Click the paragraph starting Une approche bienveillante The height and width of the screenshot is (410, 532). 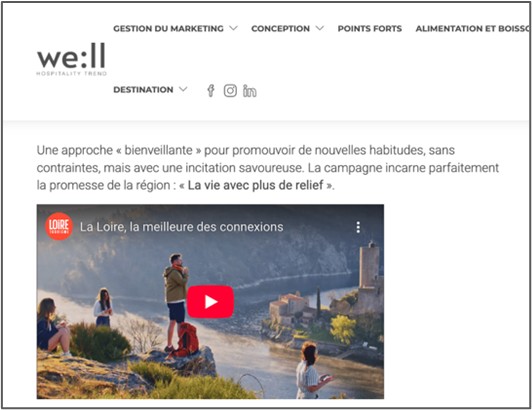[268, 168]
